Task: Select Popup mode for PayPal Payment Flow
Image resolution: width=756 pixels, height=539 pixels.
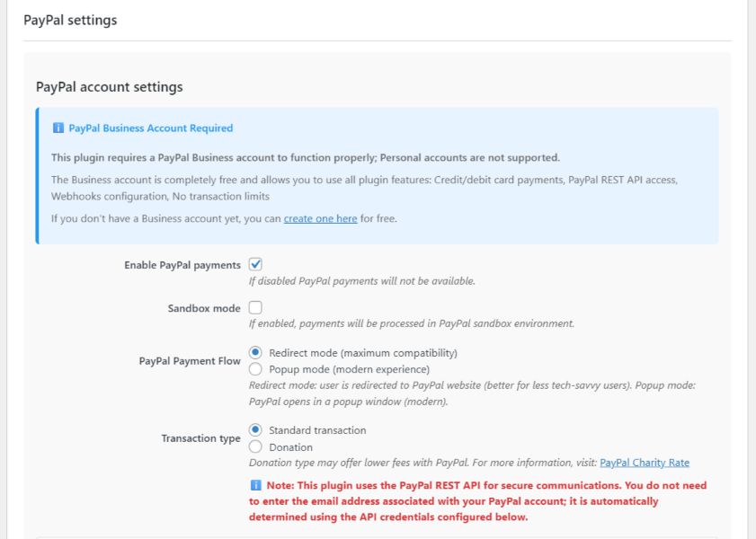Action: click(255, 369)
